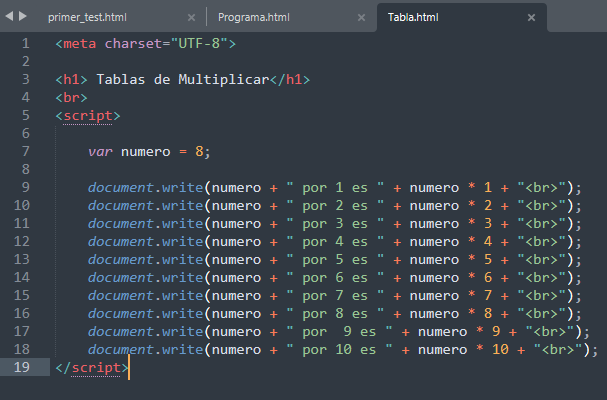Image resolution: width=607 pixels, height=400 pixels.
Task: Click the value 8 in numero assignment
Action: pyautogui.click(x=199, y=151)
